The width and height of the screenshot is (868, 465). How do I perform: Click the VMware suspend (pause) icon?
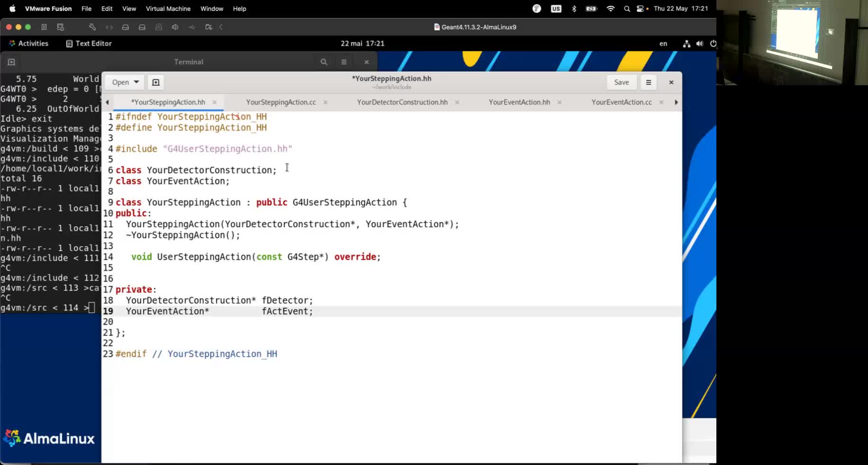pos(44,27)
